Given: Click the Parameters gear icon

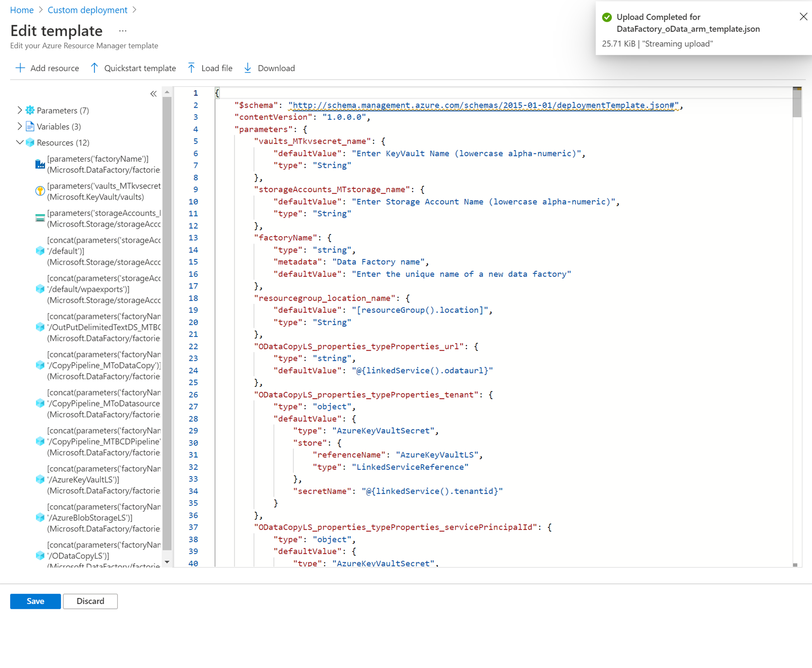Looking at the screenshot, I should (x=30, y=110).
